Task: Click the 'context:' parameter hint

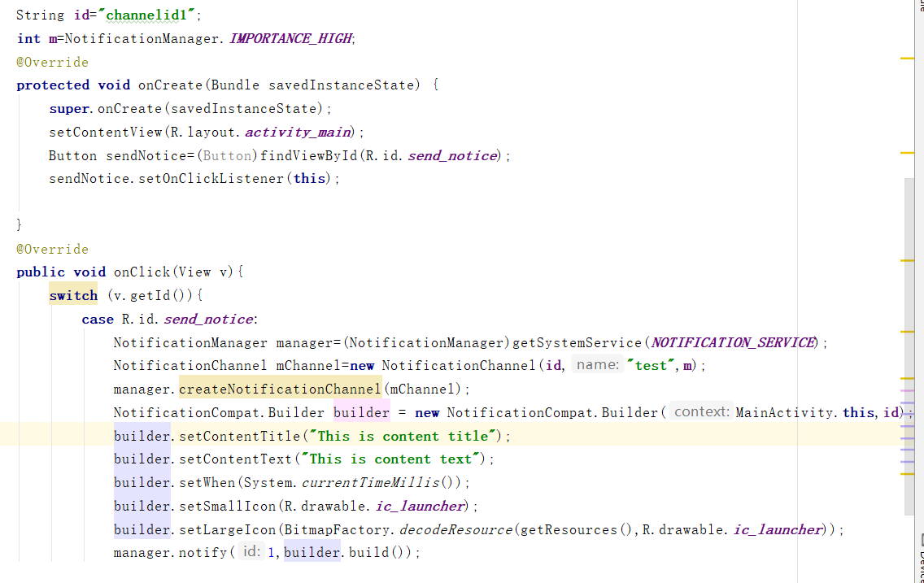Action: click(x=701, y=411)
